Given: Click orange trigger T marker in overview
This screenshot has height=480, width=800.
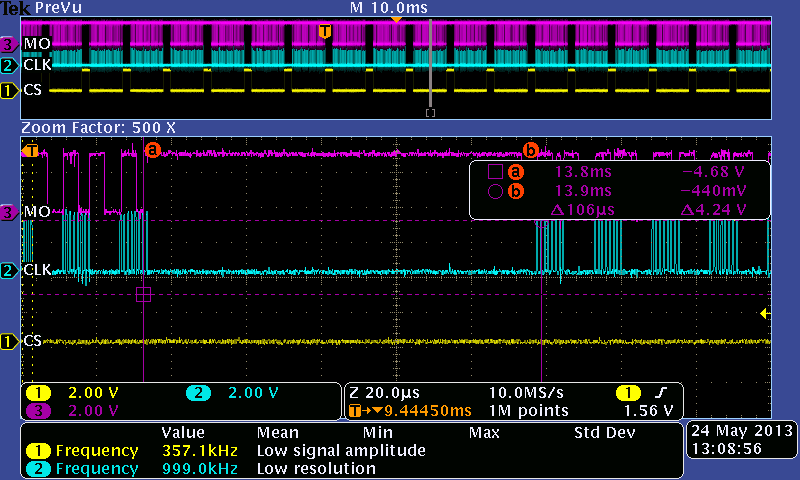Looking at the screenshot, I should coord(324,31).
